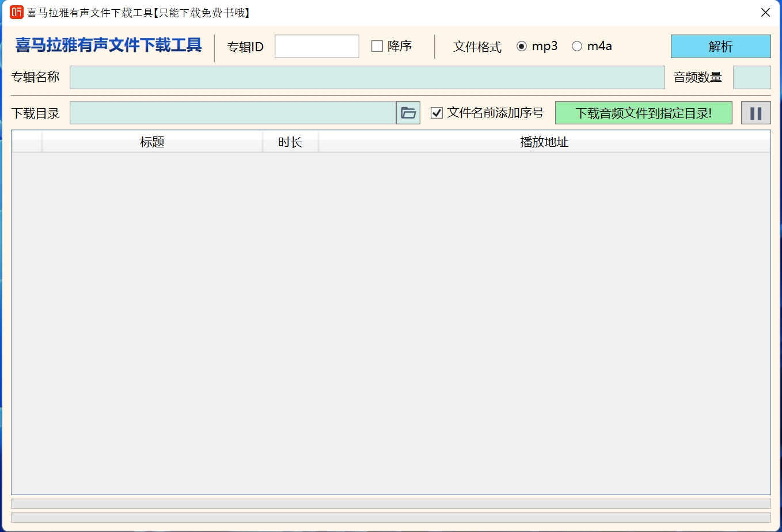This screenshot has width=782, height=532.
Task: Click the 下载目录 path field
Action: coord(233,113)
